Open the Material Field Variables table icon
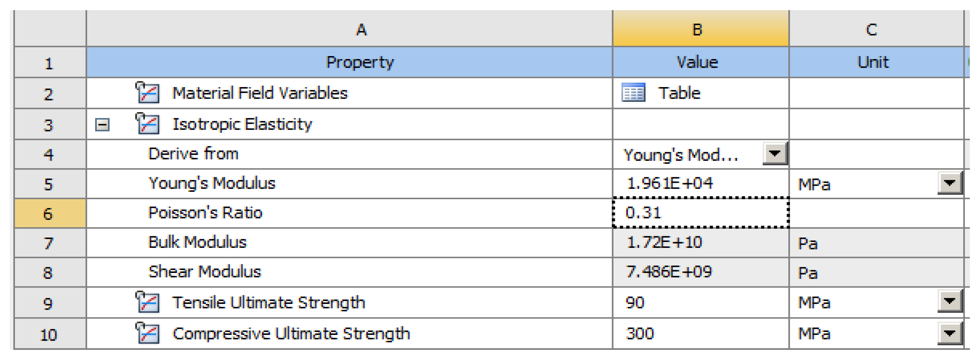This screenshot has width=980, height=360. (633, 93)
